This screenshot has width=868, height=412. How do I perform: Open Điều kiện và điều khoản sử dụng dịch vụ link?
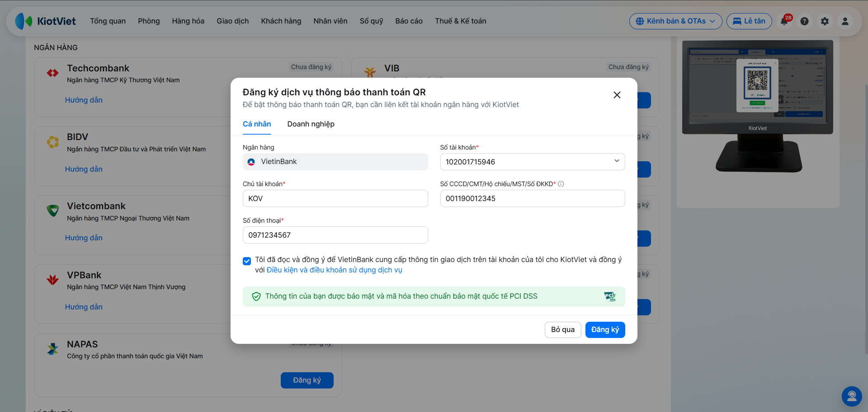click(335, 270)
